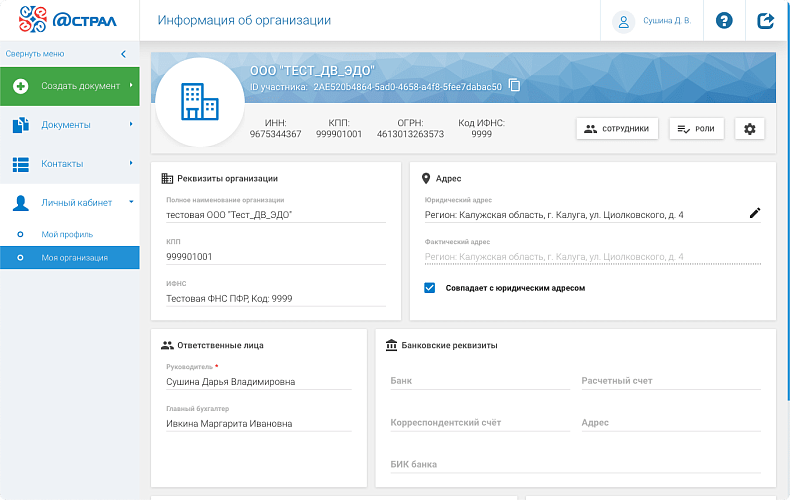Expand the 'Контакты' sidebar section
Image resolution: width=790 pixels, height=500 pixels.
click(x=70, y=163)
